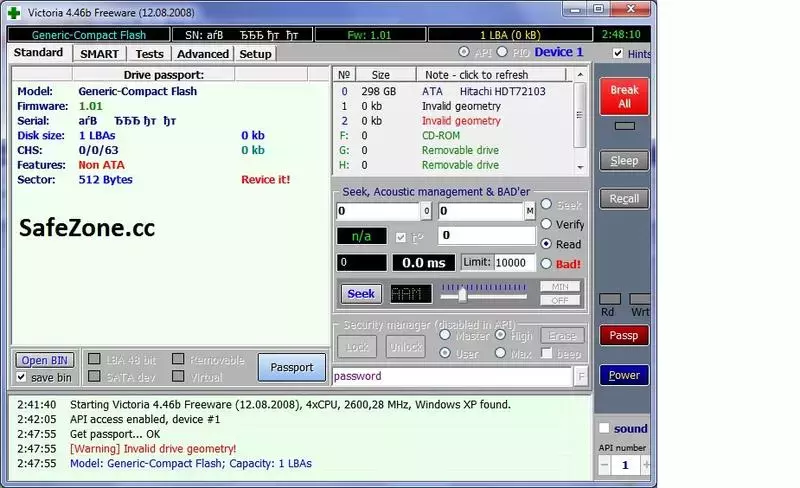This screenshot has height=488, width=800.
Task: Click the Size column header
Action: pyautogui.click(x=386, y=75)
